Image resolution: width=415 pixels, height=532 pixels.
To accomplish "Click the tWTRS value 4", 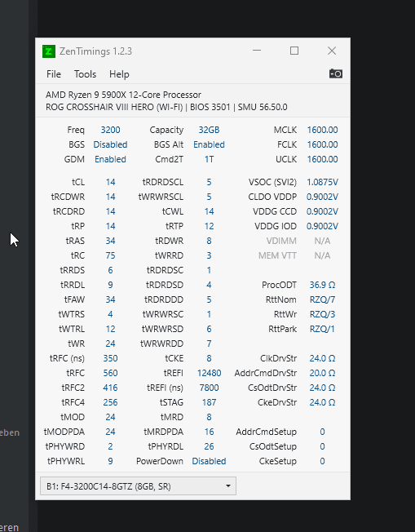I will click(x=110, y=314).
